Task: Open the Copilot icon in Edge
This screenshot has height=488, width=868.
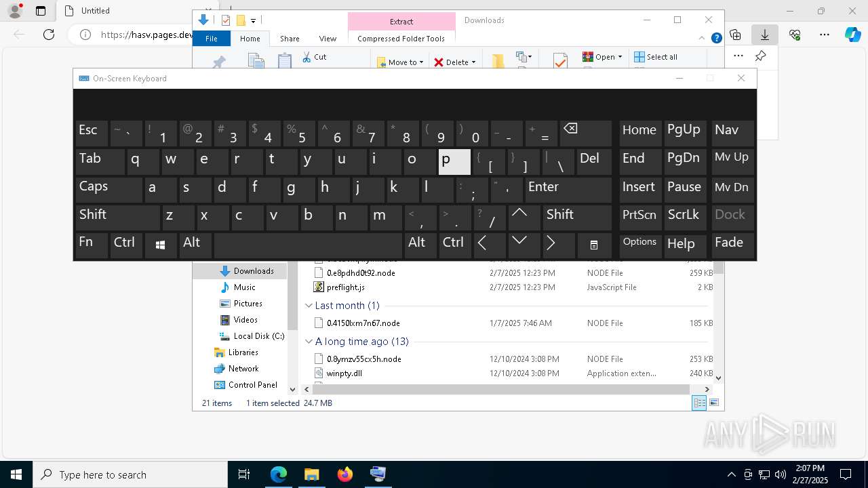Action: click(853, 35)
